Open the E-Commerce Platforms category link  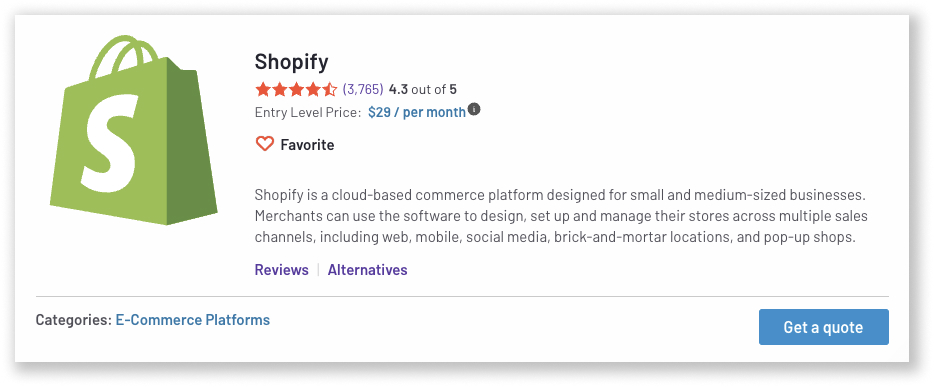click(192, 320)
